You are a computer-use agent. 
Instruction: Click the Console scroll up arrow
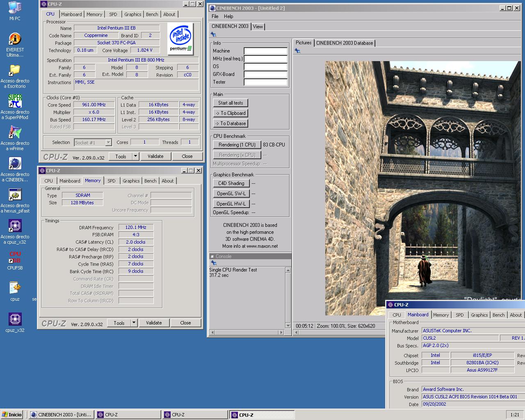click(288, 270)
